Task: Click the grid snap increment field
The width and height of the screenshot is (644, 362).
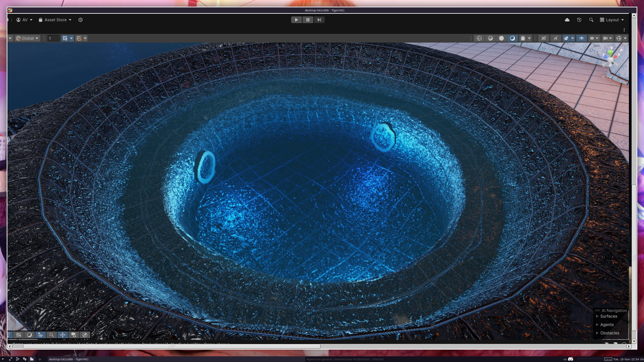Action: click(53, 38)
